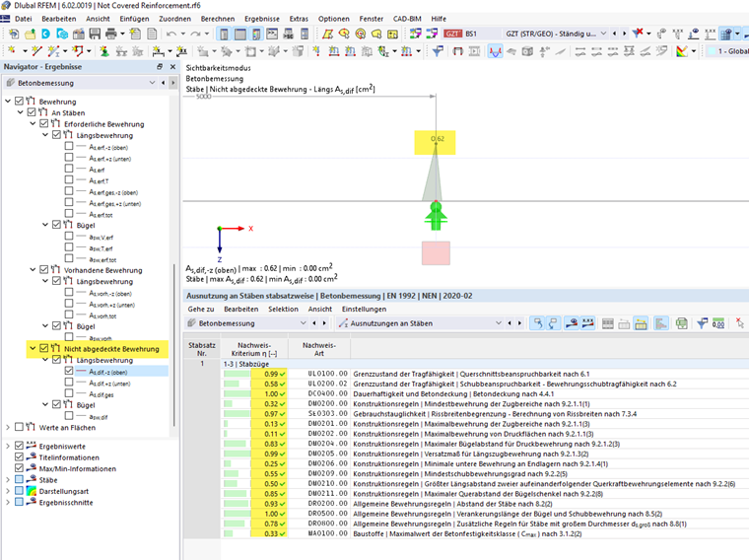Collapse the Bewehrung tree node
The height and width of the screenshot is (560, 749).
pos(8,101)
